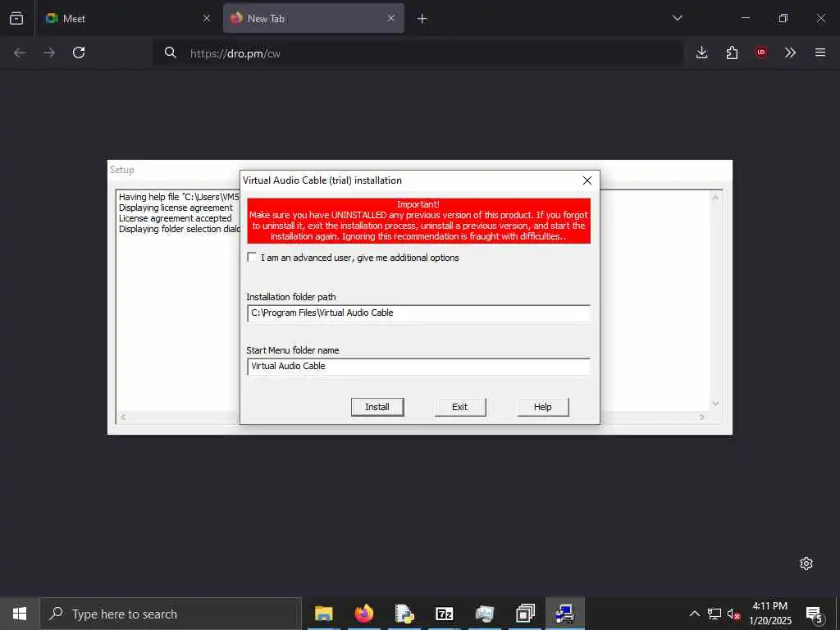Click the muted volume tray icon
Image resolution: width=840 pixels, height=630 pixels.
click(733, 614)
